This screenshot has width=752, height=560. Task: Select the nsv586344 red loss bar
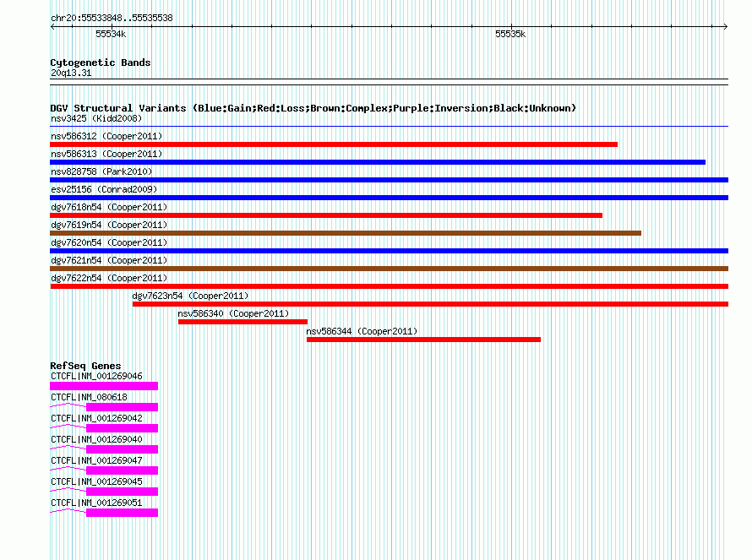click(x=423, y=340)
